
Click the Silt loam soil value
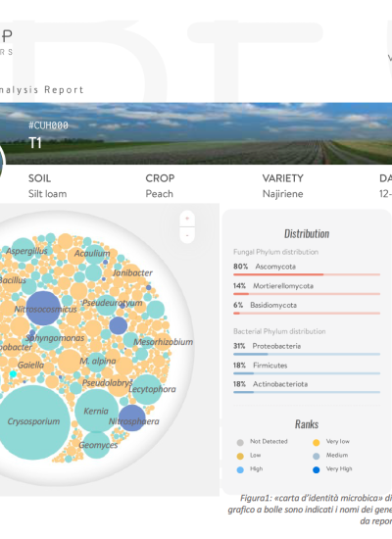47,194
